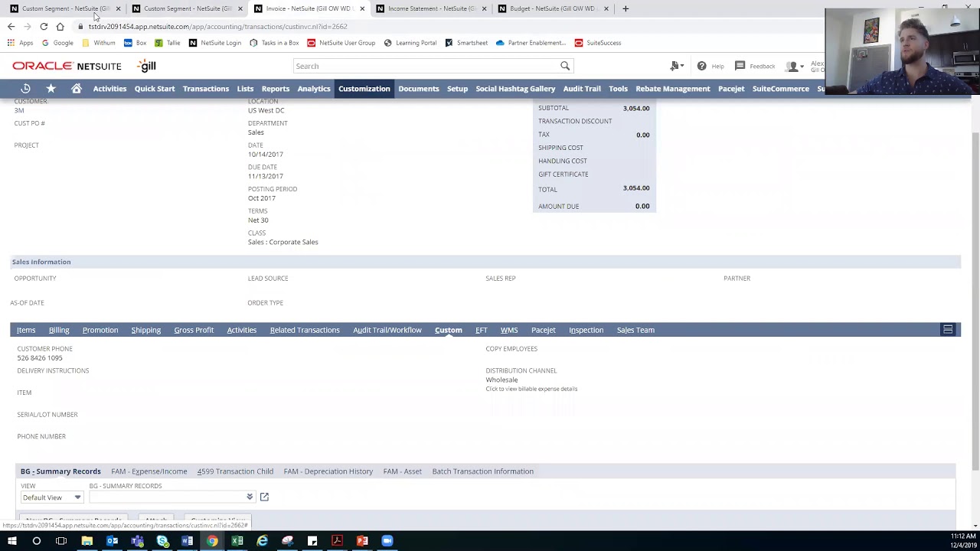The width and height of the screenshot is (980, 551).
Task: Open the Learning Portal bookmark
Action: coord(411,43)
